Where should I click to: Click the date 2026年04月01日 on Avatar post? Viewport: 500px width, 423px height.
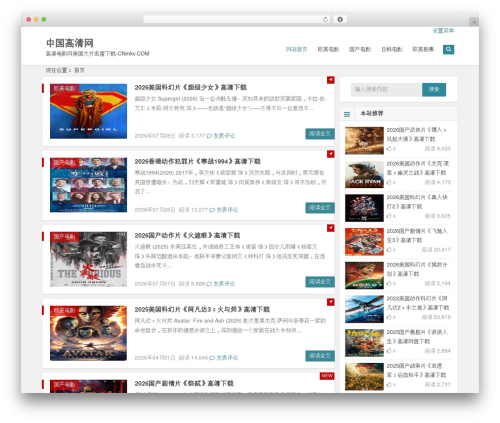coord(155,358)
